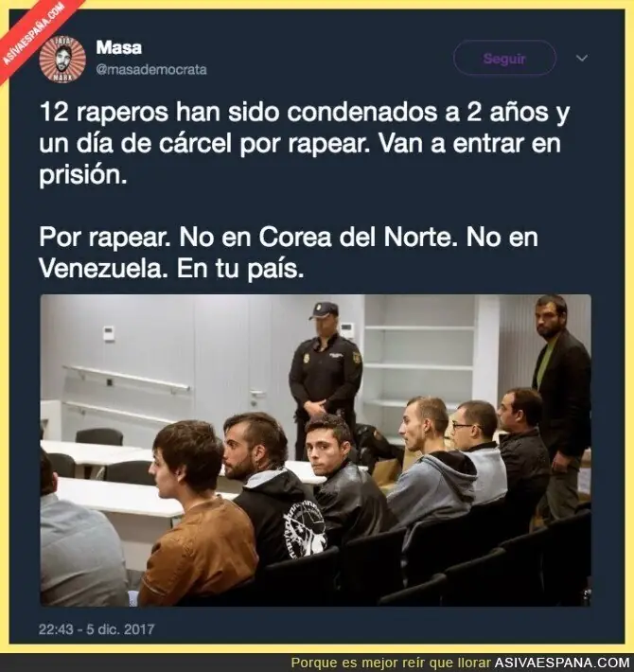Open the Masa display name
This screenshot has width=634, height=672.
point(118,47)
